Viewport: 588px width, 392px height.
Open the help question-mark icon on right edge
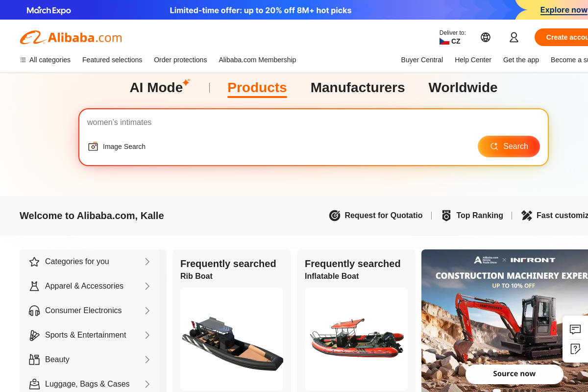[575, 349]
